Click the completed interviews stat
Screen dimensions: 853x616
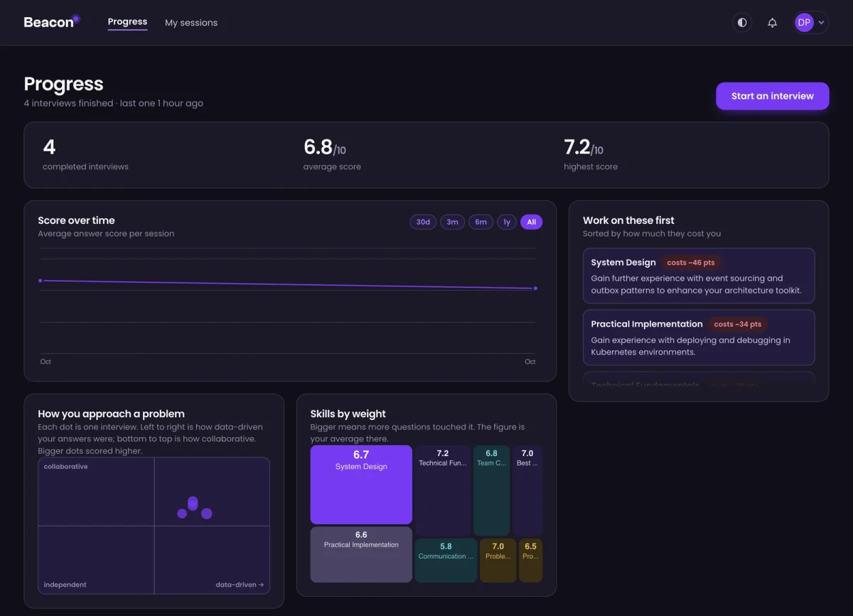(85, 155)
